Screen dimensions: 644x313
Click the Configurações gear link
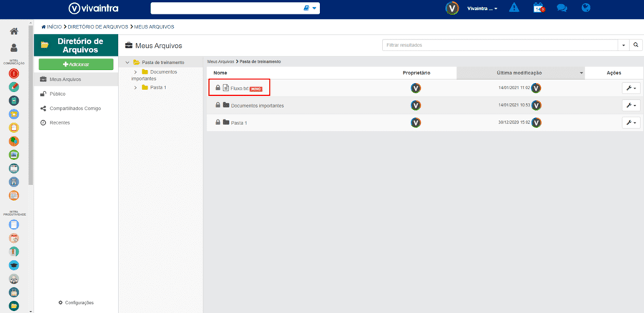point(76,303)
